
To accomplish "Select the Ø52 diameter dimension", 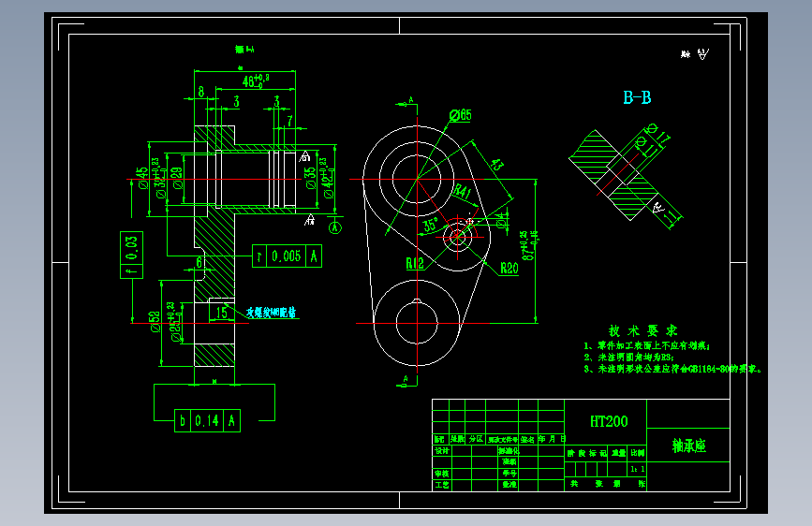I will (155, 322).
